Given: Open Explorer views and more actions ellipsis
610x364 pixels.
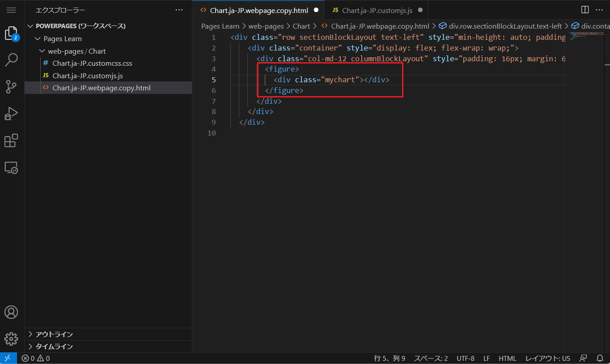Looking at the screenshot, I should pos(179,10).
